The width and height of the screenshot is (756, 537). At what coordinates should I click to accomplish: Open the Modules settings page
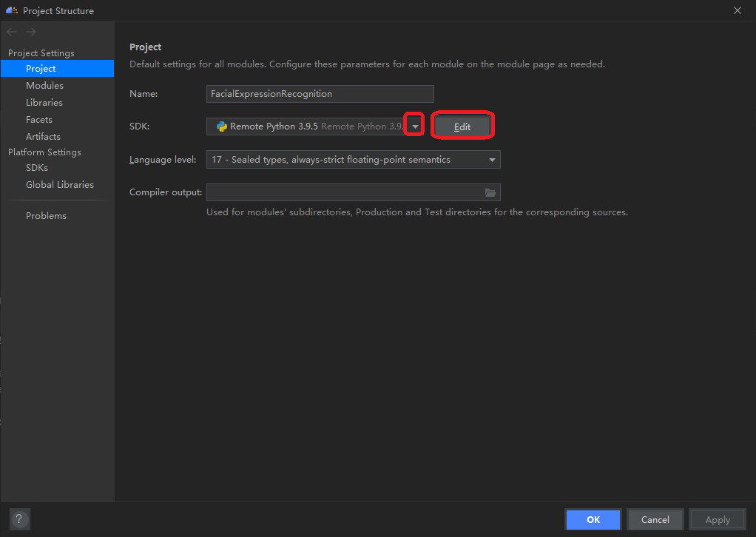pos(45,85)
